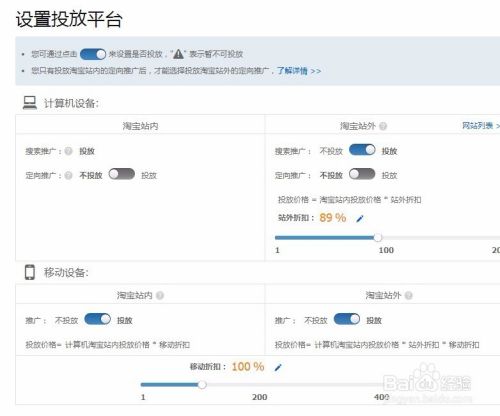
Task: Click the help icon beside mobile 淘宝站内 header
Action: point(160,295)
